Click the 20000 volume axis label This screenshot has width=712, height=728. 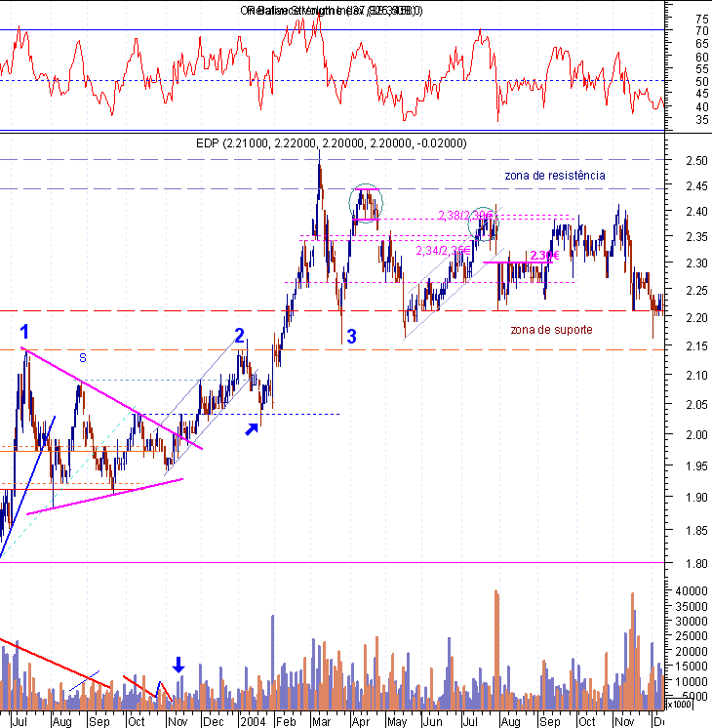[x=692, y=651]
